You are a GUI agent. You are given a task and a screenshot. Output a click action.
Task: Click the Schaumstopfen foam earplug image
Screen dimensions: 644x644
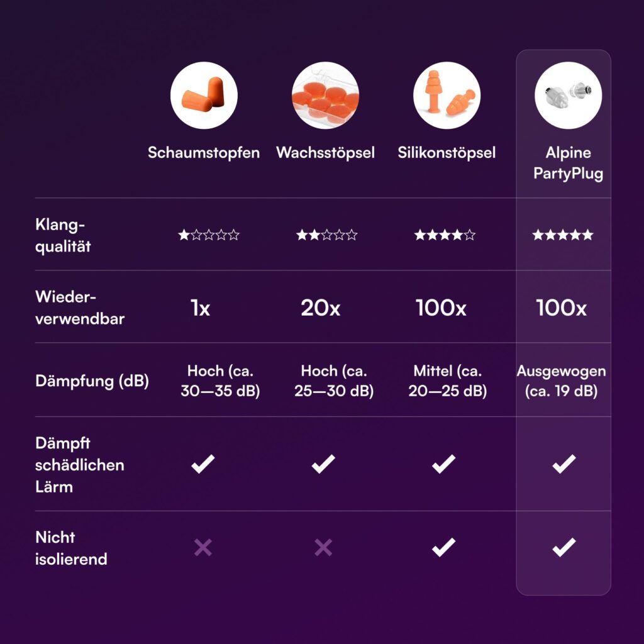(204, 96)
